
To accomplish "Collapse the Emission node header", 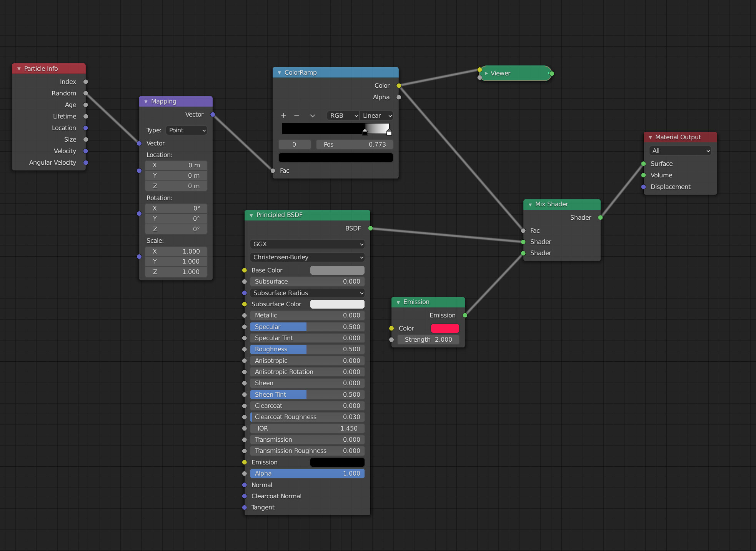I will click(398, 302).
